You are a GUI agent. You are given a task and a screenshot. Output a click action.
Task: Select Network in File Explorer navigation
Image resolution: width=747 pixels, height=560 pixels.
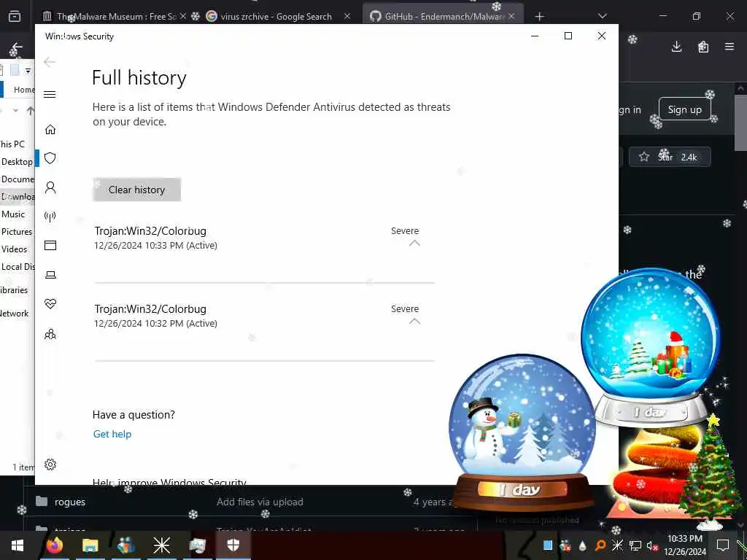(15, 314)
